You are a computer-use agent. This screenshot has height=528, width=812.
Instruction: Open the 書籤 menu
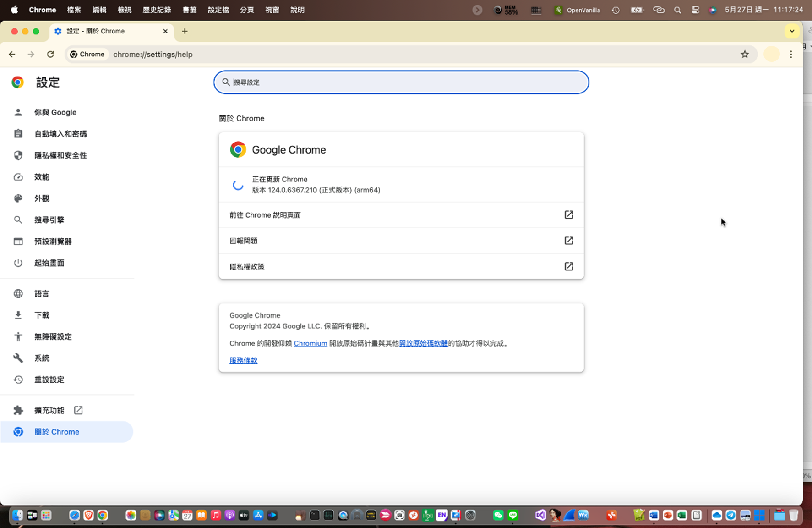coord(189,10)
